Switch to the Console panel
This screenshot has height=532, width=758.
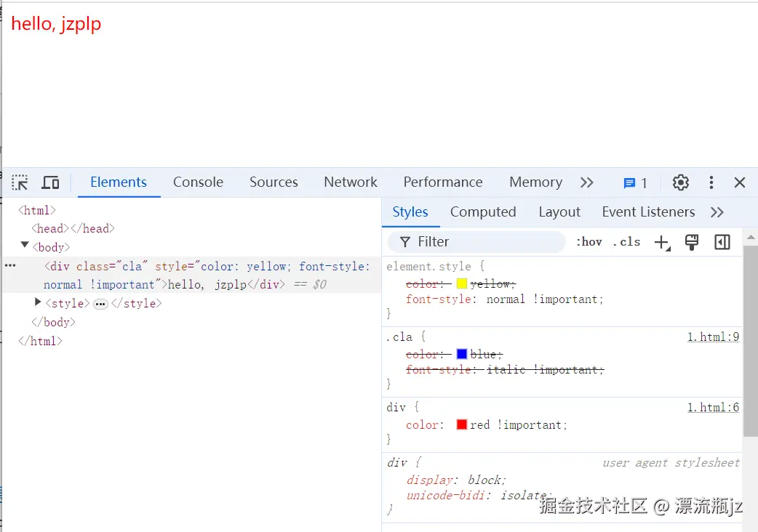tap(197, 182)
